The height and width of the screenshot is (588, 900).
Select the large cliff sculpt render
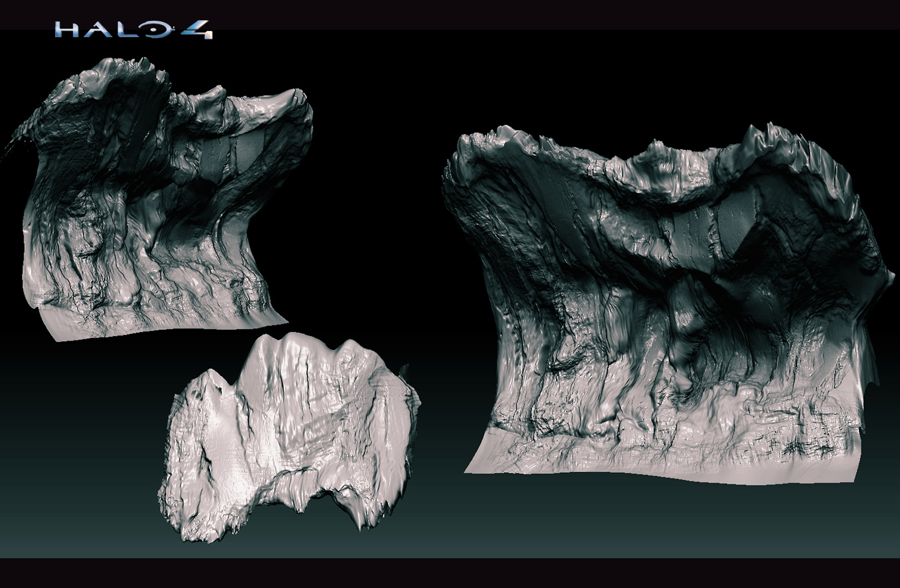668,302
